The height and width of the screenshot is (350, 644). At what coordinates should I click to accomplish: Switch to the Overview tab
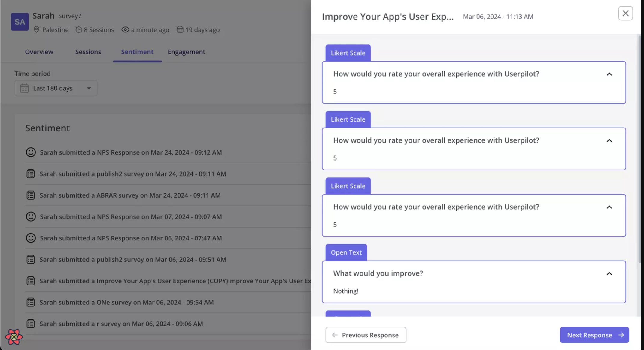(39, 52)
